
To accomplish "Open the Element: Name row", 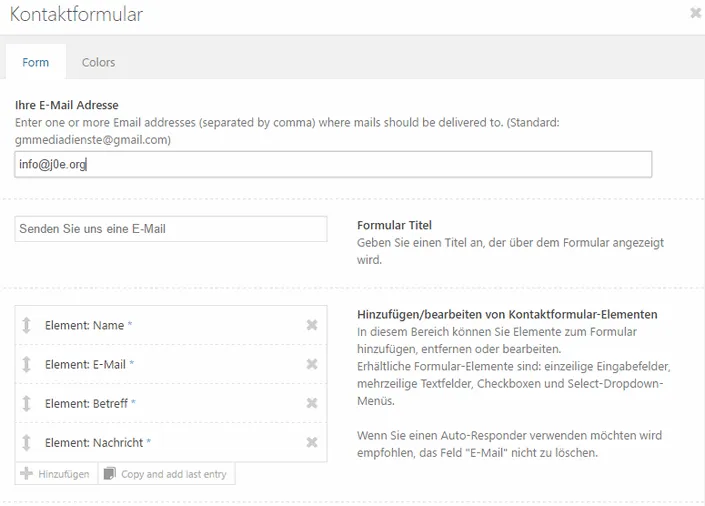I will [x=171, y=325].
